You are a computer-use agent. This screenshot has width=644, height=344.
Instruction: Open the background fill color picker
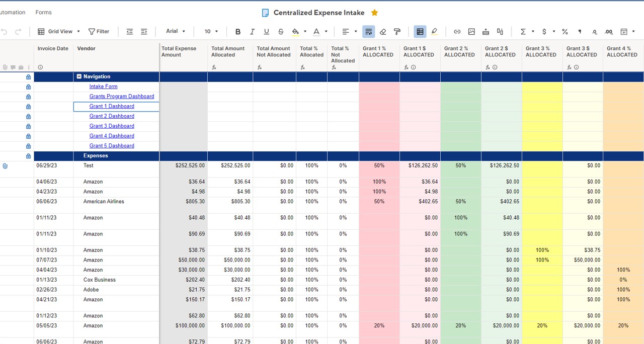(295, 32)
